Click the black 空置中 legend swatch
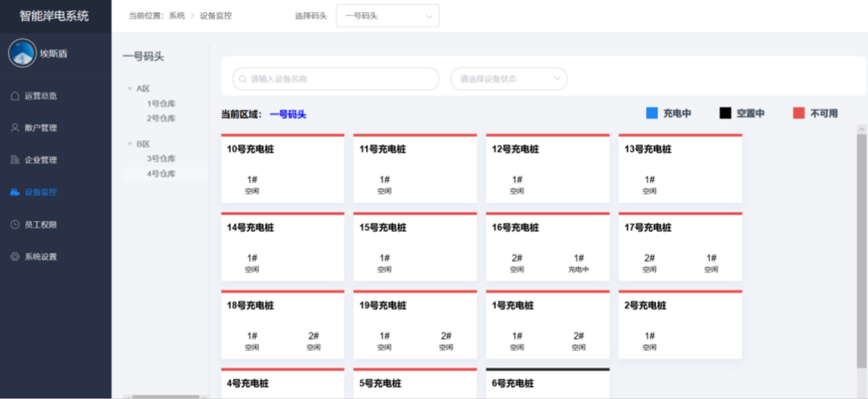This screenshot has width=868, height=399. pyautogui.click(x=725, y=113)
